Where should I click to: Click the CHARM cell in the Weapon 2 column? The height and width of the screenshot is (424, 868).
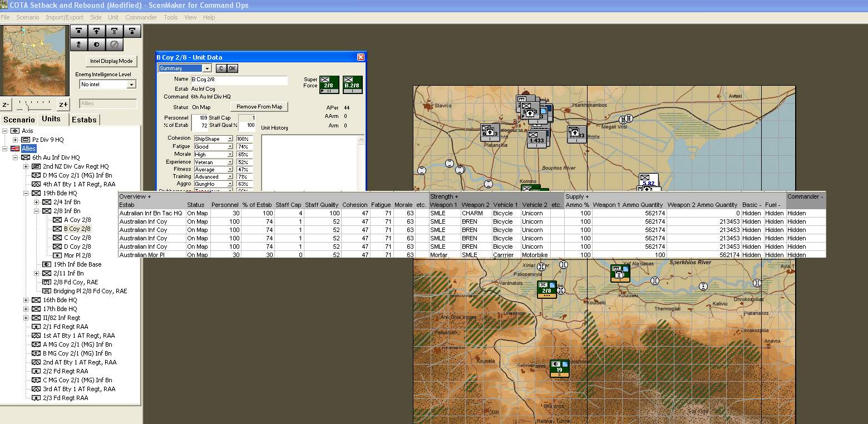(x=475, y=213)
